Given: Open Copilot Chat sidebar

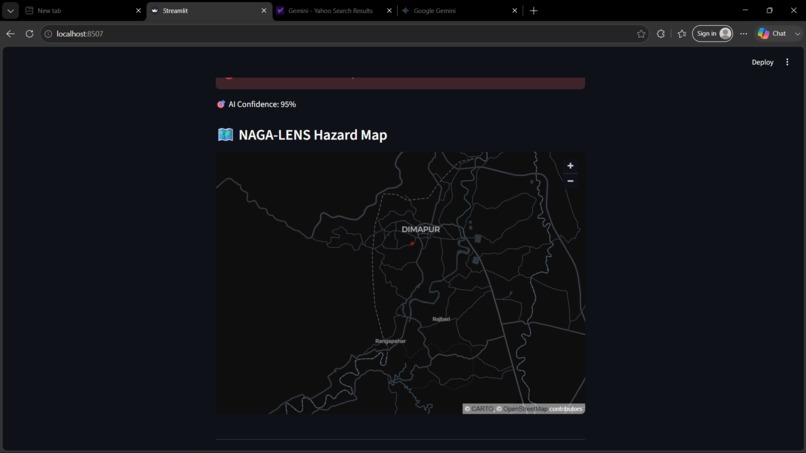Looking at the screenshot, I should (x=773, y=33).
